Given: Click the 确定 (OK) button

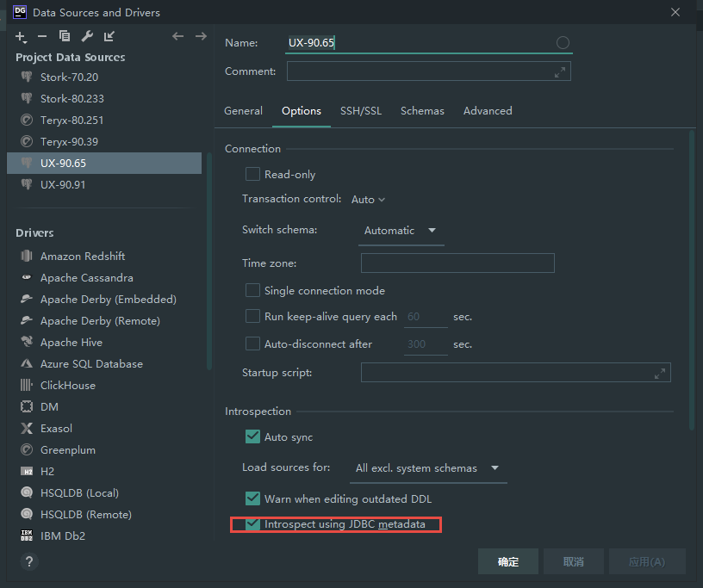Looking at the screenshot, I should [508, 561].
